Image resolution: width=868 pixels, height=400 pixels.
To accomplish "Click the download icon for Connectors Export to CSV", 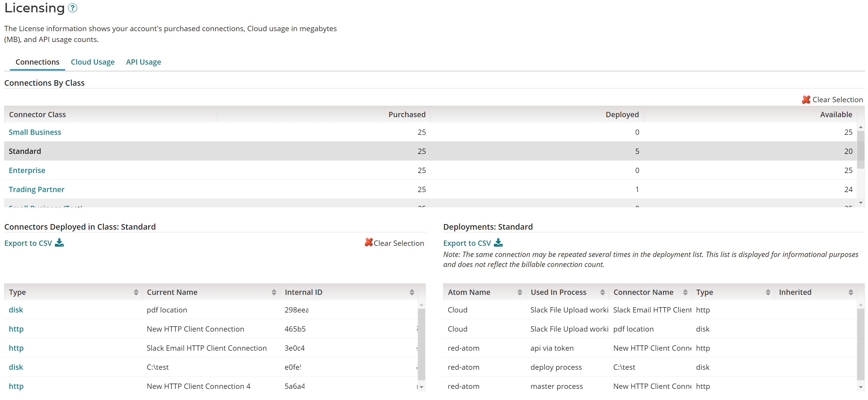I will click(x=59, y=243).
